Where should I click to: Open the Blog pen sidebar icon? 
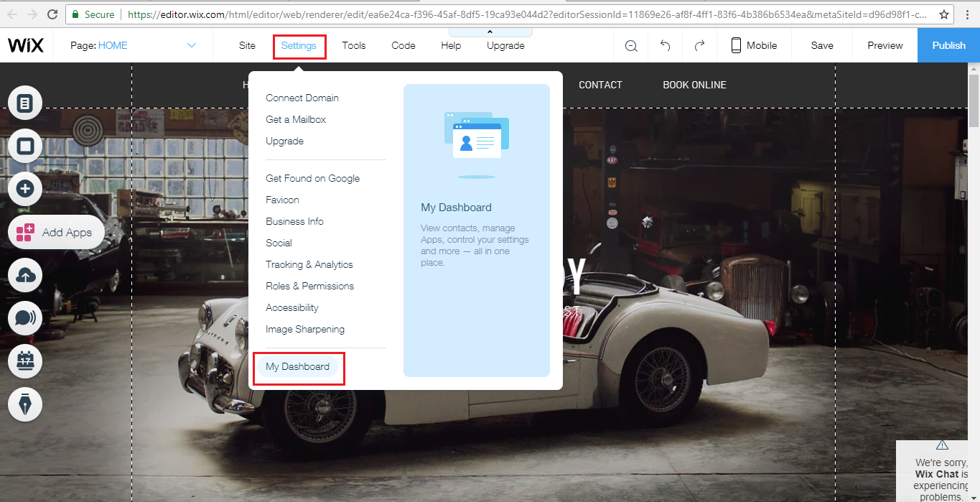coord(25,404)
